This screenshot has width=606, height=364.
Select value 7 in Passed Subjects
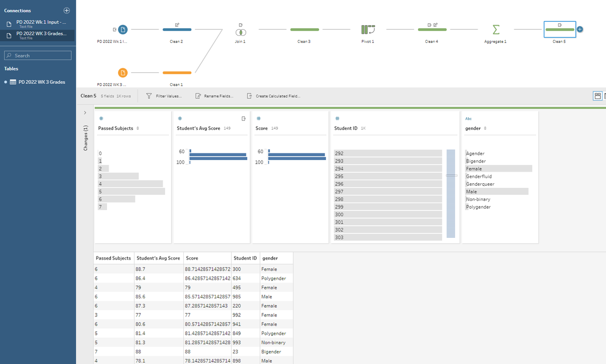pyautogui.click(x=103, y=207)
